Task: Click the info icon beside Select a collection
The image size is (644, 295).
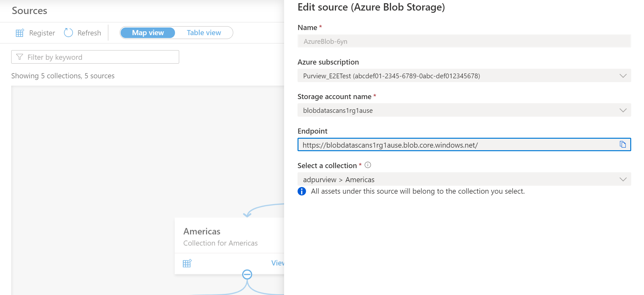Action: 368,165
